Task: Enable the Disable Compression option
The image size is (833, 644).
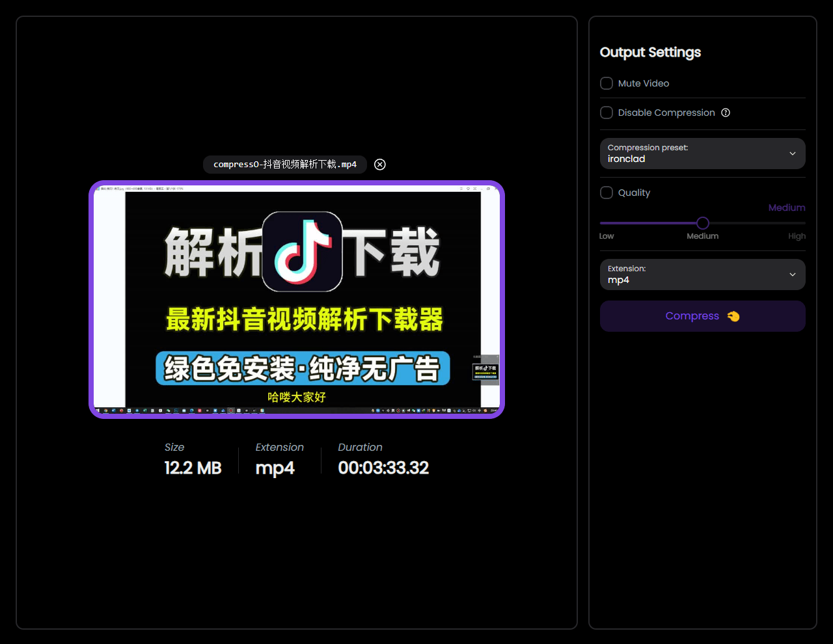Action: click(x=606, y=113)
